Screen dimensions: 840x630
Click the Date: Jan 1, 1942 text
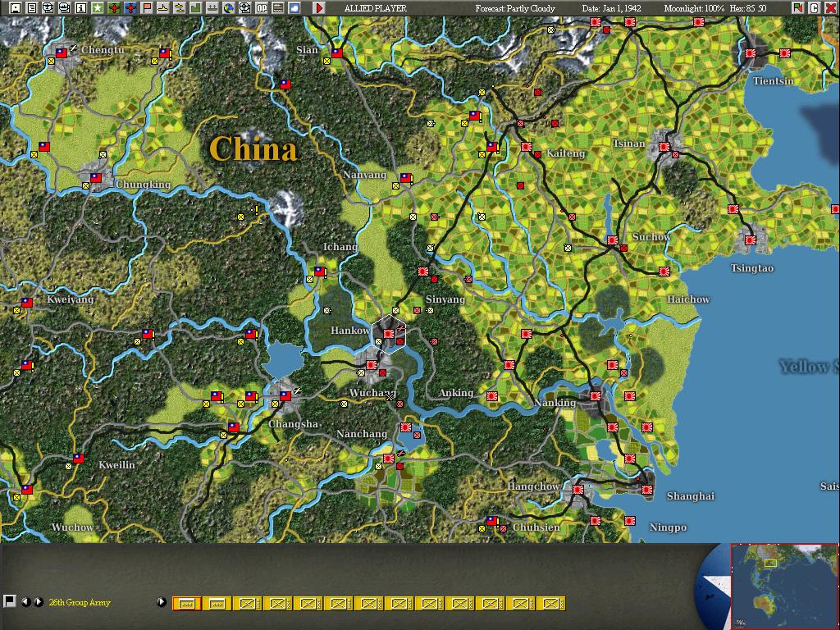(x=611, y=8)
